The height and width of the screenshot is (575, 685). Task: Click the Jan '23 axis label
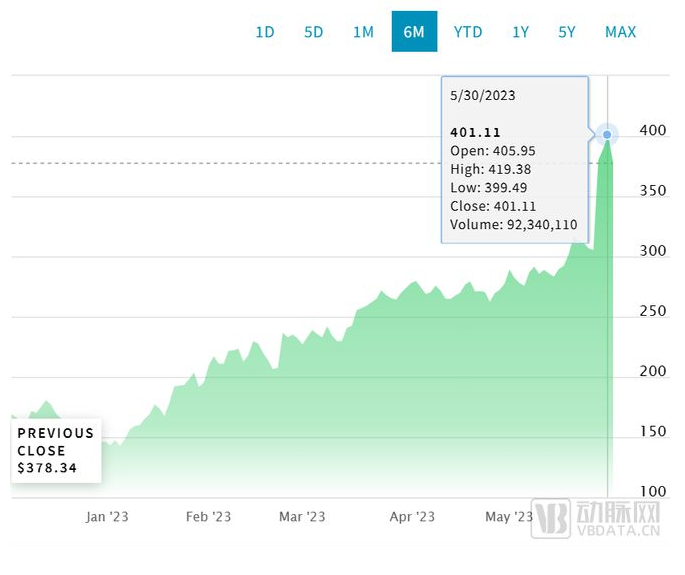(x=107, y=517)
